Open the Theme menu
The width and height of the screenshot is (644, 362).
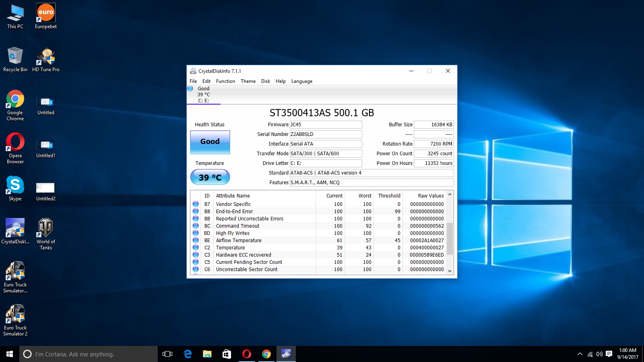tap(248, 81)
